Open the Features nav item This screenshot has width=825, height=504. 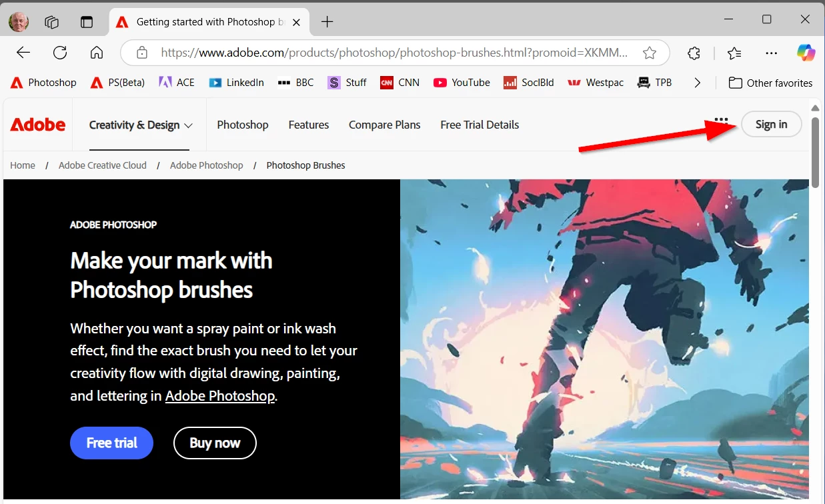tap(309, 125)
